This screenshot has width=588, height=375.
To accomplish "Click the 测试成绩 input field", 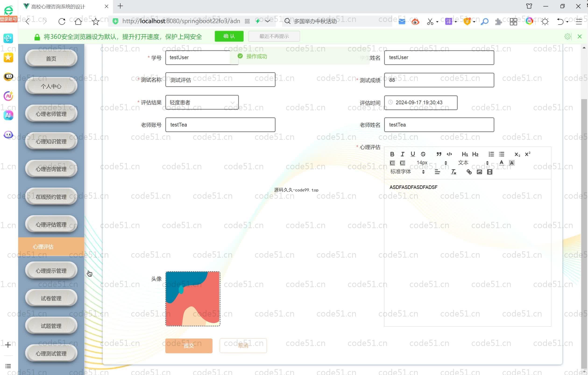I will pyautogui.click(x=439, y=80).
